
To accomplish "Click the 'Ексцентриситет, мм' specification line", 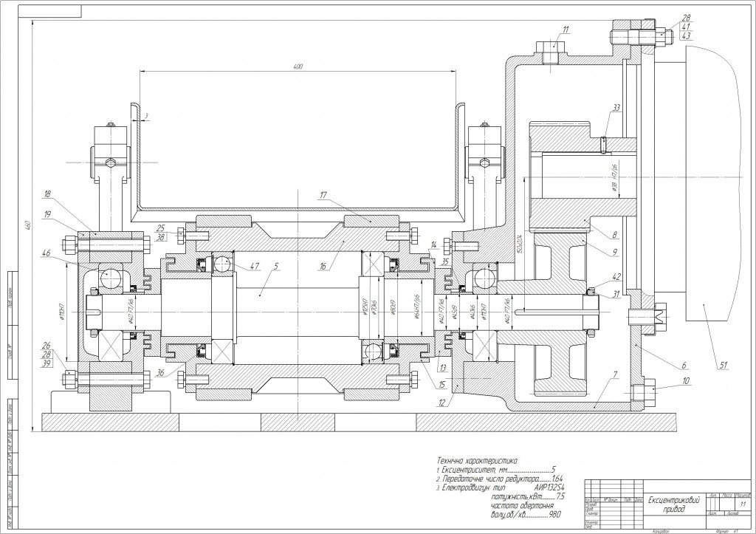I will (495, 470).
